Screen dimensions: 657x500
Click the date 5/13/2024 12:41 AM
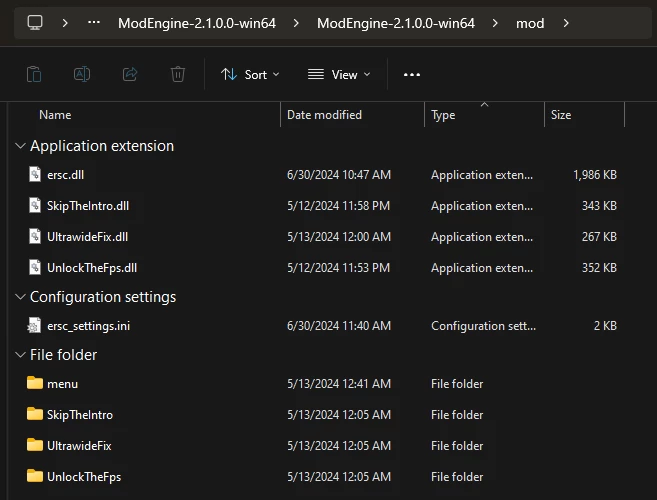(339, 384)
